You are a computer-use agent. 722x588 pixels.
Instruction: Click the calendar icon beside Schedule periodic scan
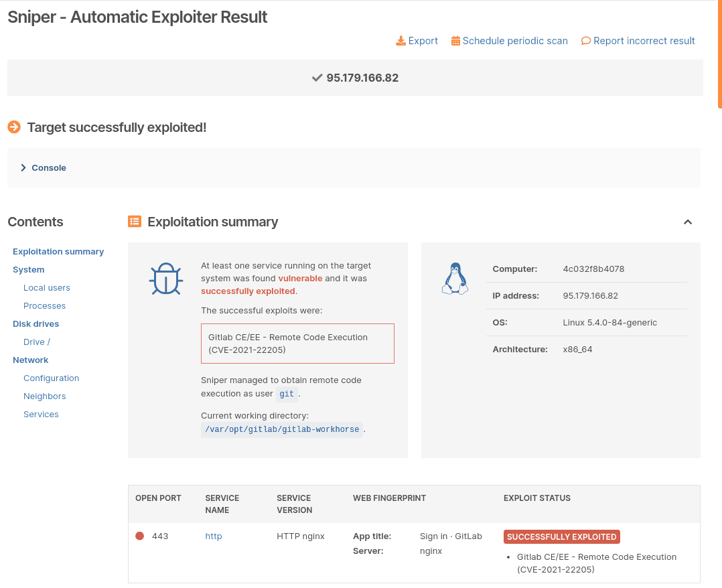point(457,41)
